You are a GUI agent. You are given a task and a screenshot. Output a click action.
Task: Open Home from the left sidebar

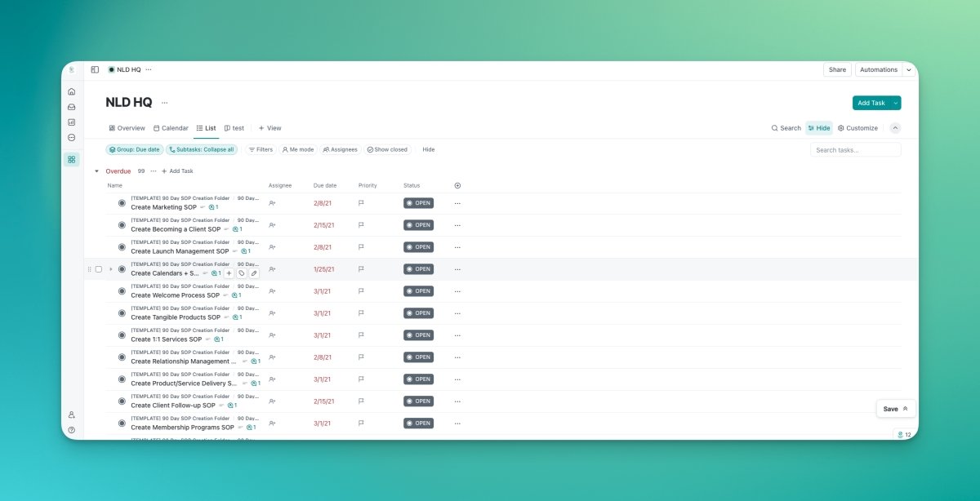click(71, 91)
